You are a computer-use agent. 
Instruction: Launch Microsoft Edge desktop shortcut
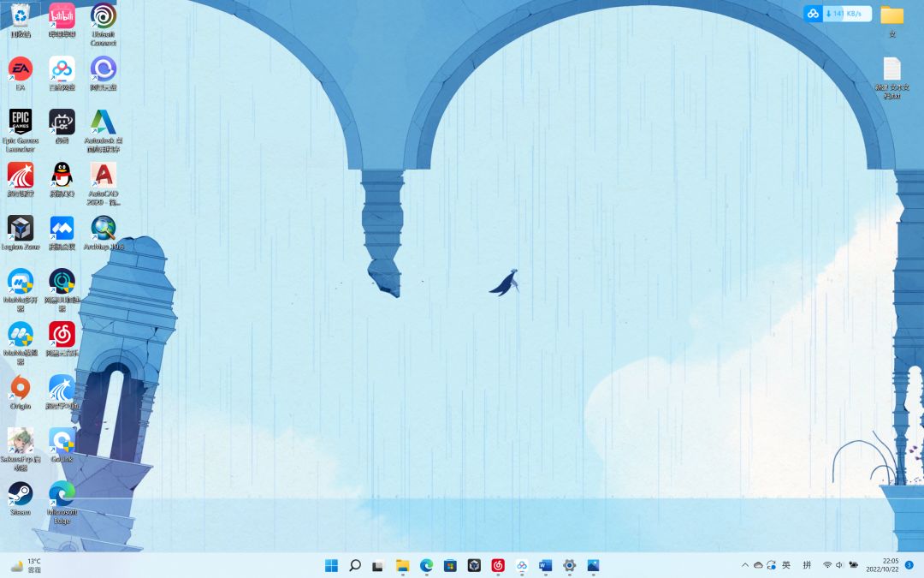click(62, 493)
